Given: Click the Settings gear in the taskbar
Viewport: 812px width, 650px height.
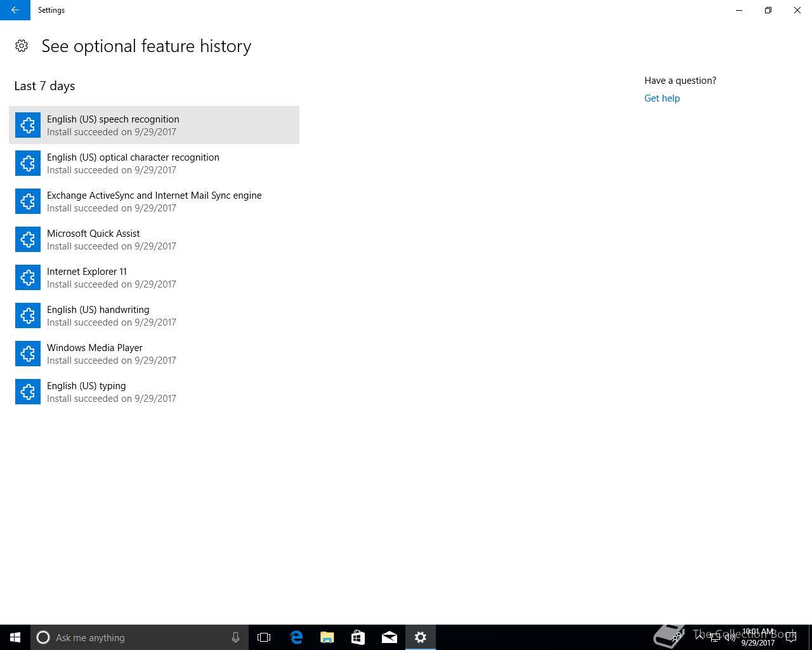Looking at the screenshot, I should tap(421, 637).
